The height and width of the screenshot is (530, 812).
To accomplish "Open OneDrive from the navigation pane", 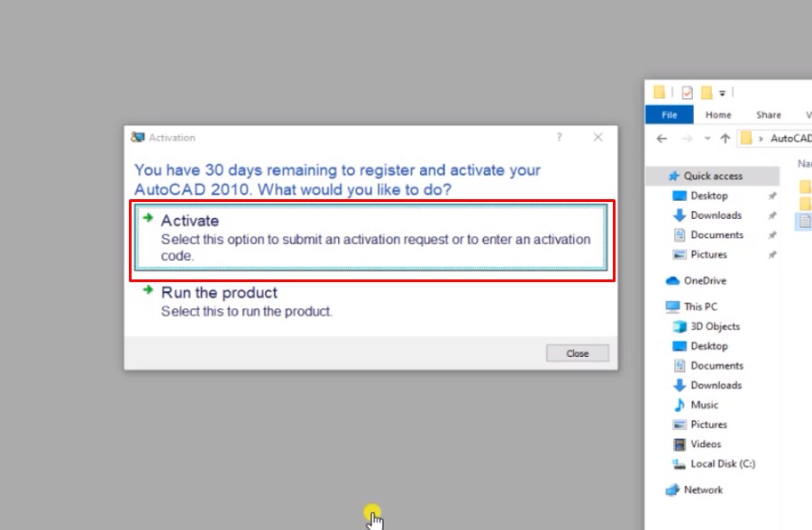I will point(704,280).
